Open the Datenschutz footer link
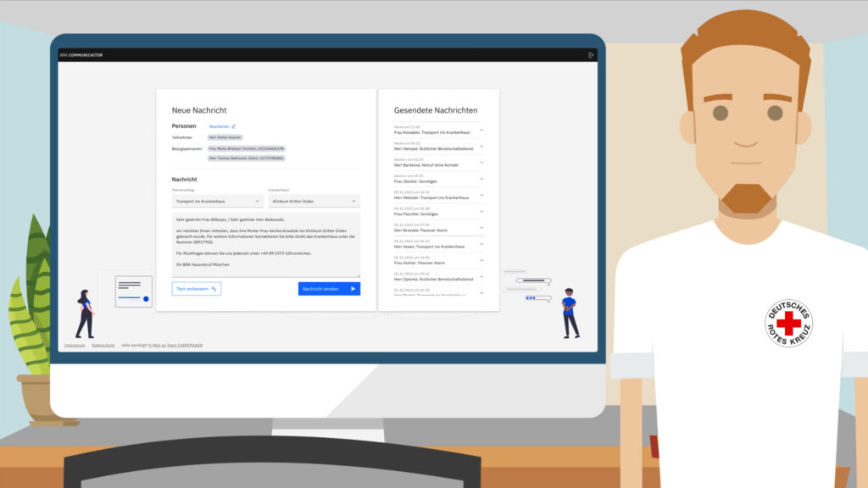Screen dimensions: 868x488 [103, 346]
